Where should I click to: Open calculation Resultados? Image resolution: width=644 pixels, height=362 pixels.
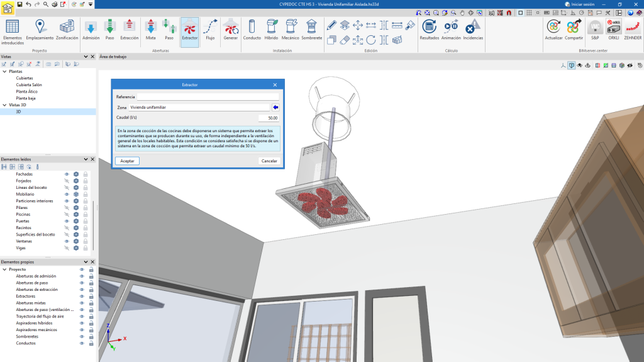click(x=429, y=30)
